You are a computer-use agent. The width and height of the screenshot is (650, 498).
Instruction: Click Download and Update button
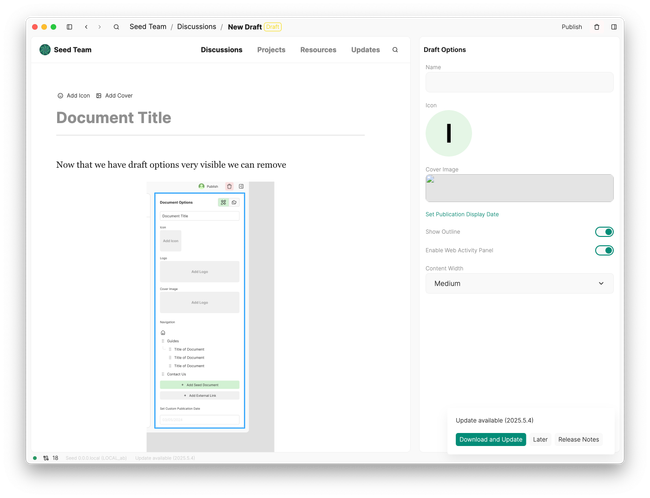tap(490, 439)
